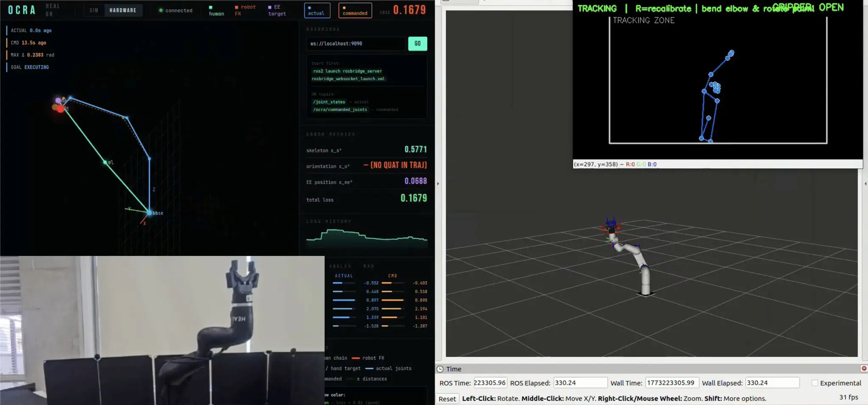Screen dimensions: 868x405
Task: Click the 31 fps indicator
Action: [x=849, y=397]
